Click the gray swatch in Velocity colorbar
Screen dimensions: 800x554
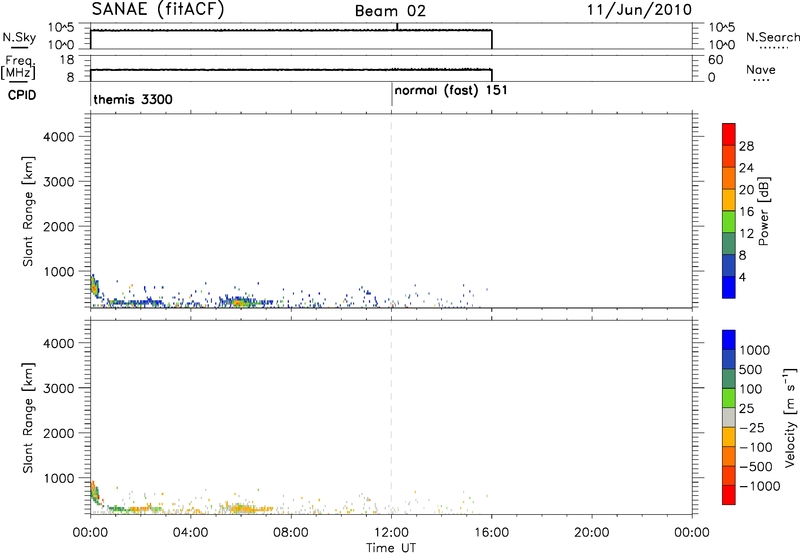coord(729,417)
